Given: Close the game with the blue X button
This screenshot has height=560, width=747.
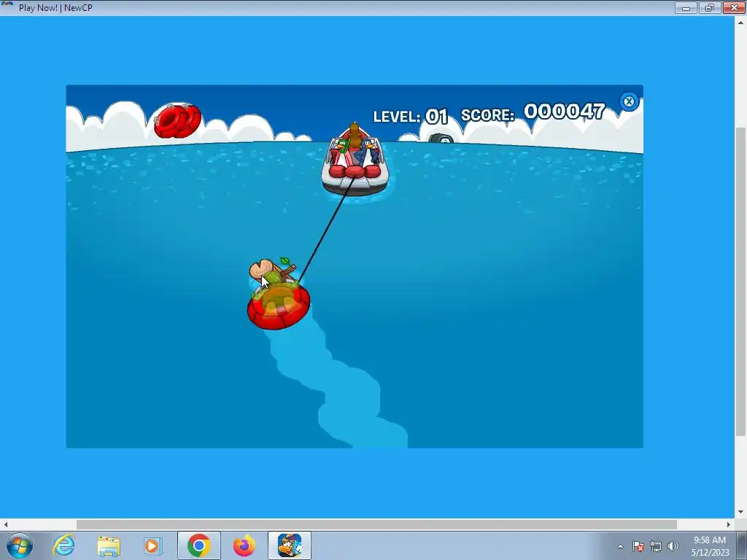Looking at the screenshot, I should tap(629, 101).
